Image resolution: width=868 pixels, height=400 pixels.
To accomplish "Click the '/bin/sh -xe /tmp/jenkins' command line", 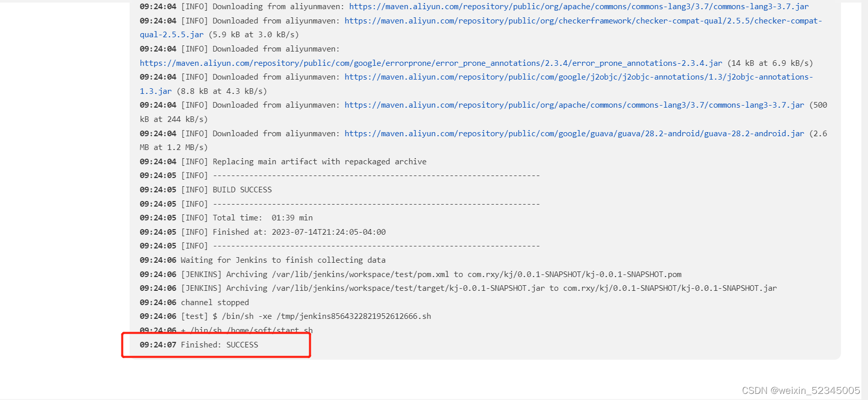I will point(285,316).
